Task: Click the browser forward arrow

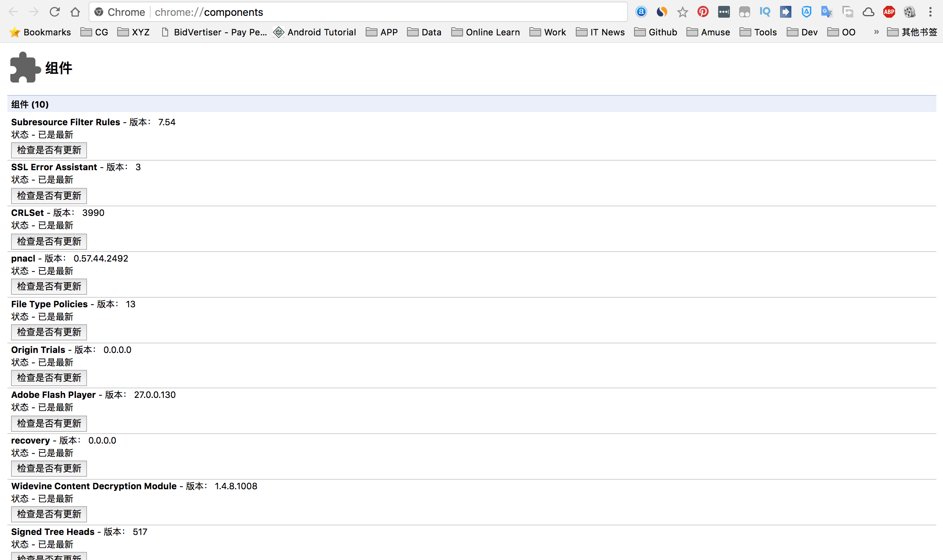Action: [34, 12]
